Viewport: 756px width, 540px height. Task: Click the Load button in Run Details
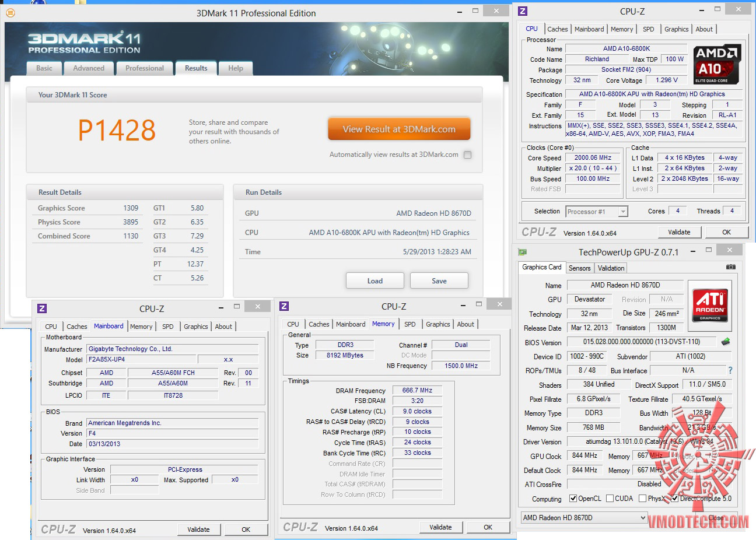375,280
